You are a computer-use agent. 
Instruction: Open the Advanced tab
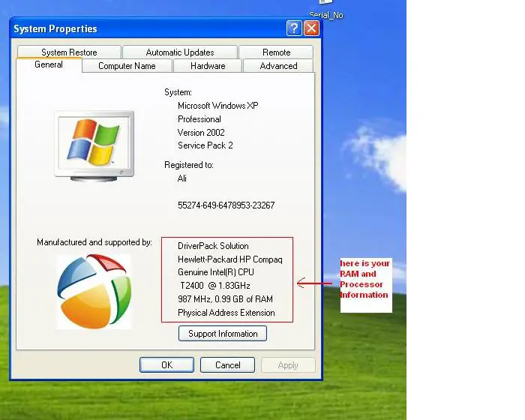[x=278, y=66]
